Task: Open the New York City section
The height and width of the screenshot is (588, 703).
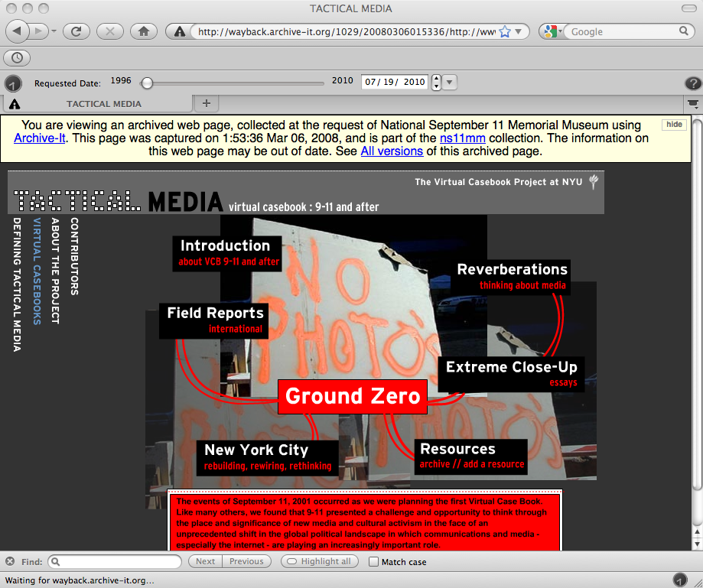Action: coord(268,457)
